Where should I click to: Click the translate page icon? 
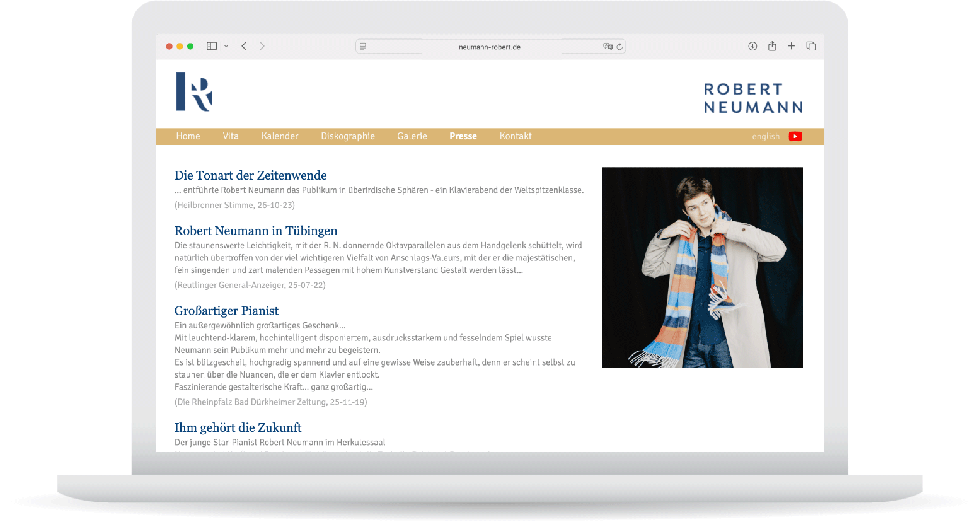tap(607, 47)
